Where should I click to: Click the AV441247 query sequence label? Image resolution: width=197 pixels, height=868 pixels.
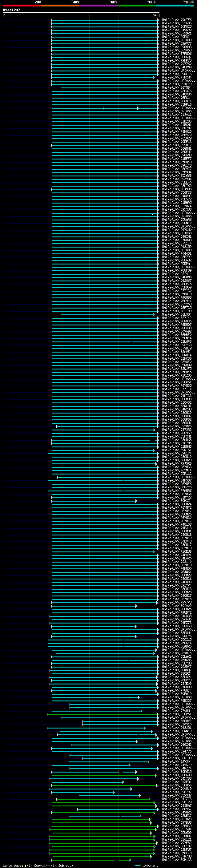pos(11,10)
